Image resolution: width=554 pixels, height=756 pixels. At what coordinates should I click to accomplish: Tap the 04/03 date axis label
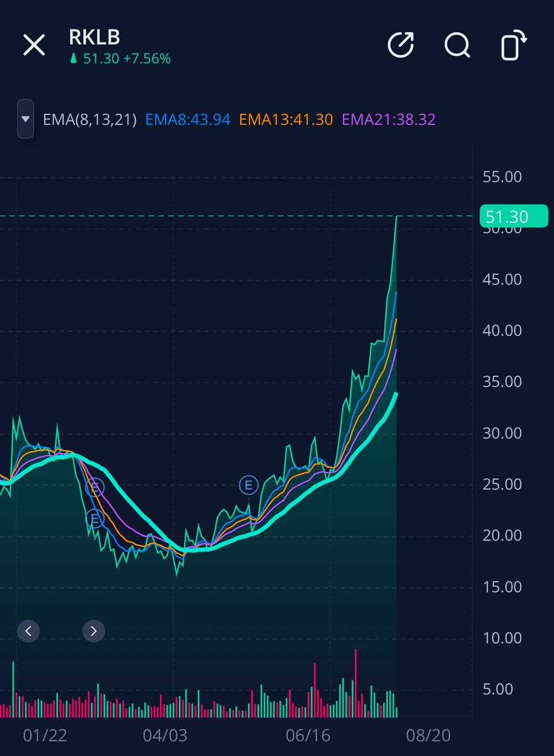click(x=165, y=735)
